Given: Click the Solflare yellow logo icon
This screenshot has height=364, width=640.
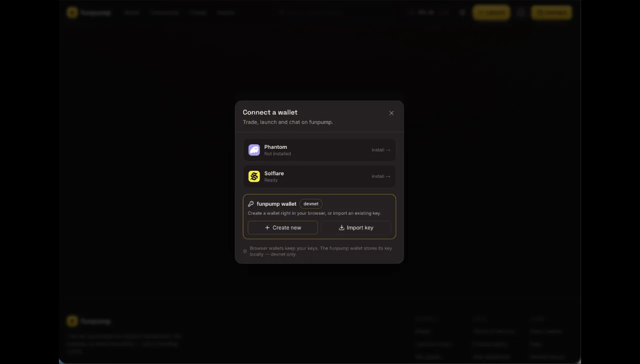Looking at the screenshot, I should coord(254,176).
